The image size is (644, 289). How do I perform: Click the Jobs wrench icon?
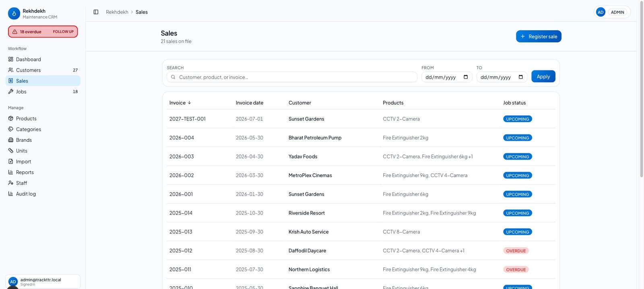(x=11, y=91)
